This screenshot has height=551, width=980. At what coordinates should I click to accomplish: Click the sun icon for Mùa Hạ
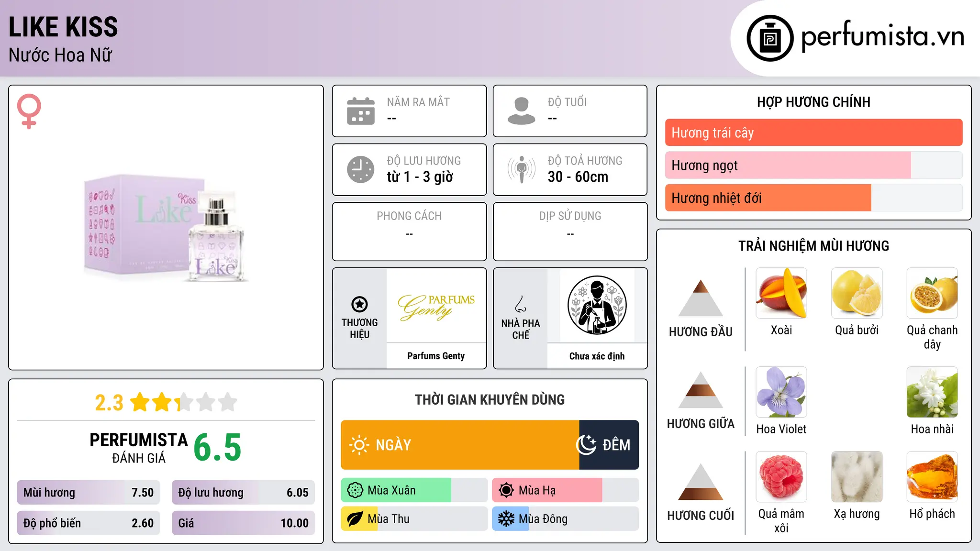pyautogui.click(x=506, y=490)
